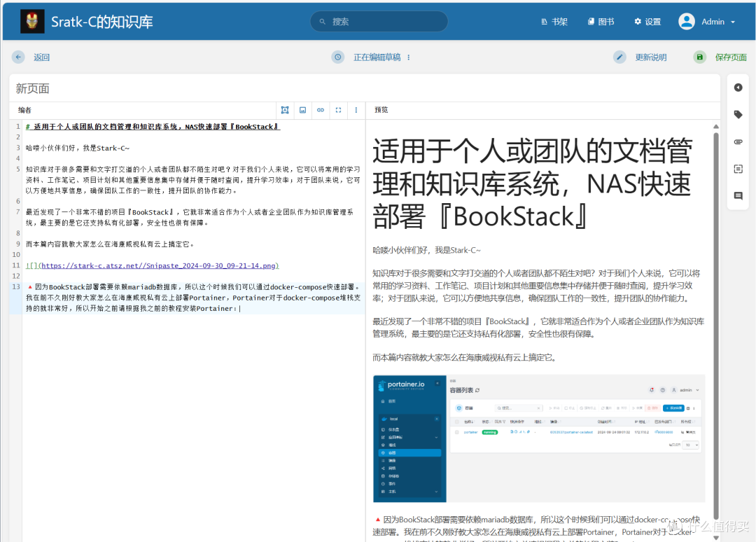The width and height of the screenshot is (756, 542).
Task: Click editor line 3 greeting text
Action: pos(78,148)
